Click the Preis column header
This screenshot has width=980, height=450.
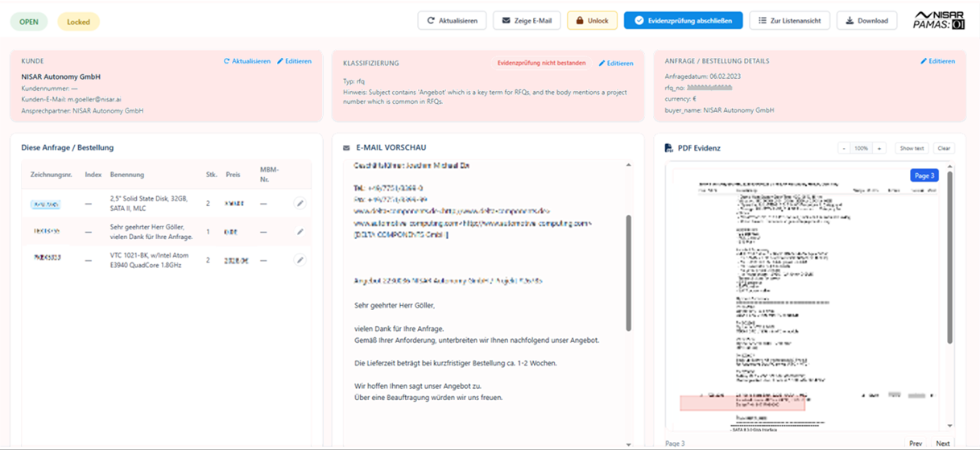tap(234, 175)
